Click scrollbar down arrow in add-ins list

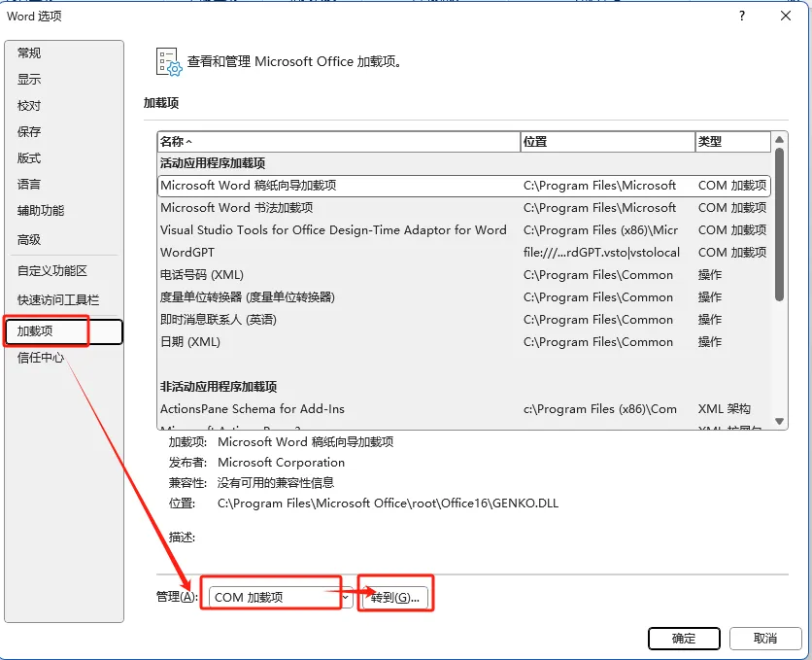[779, 421]
